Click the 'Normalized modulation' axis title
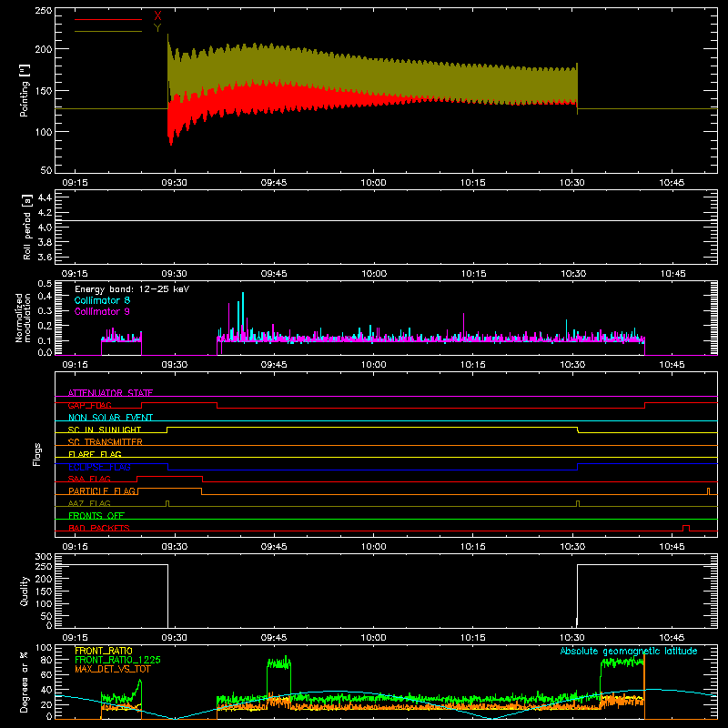 click(23, 318)
